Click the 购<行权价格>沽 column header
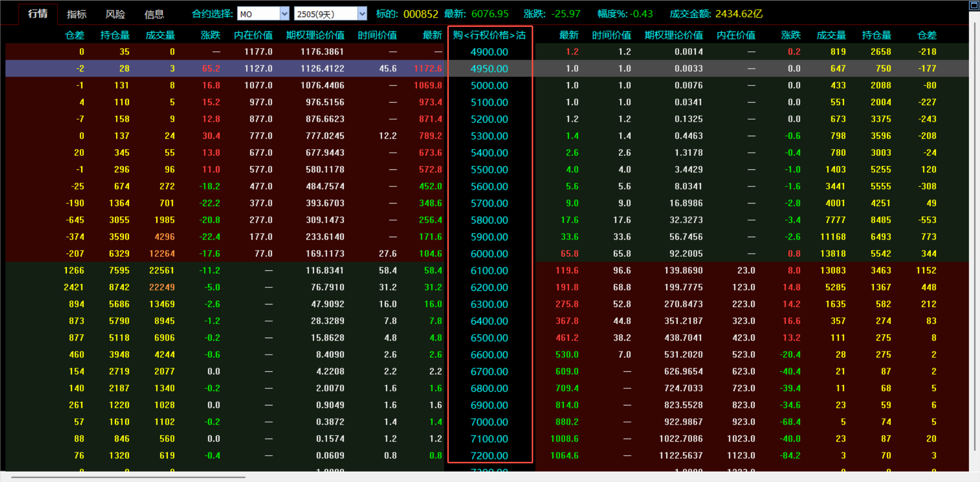This screenshot has width=980, height=482. click(489, 35)
